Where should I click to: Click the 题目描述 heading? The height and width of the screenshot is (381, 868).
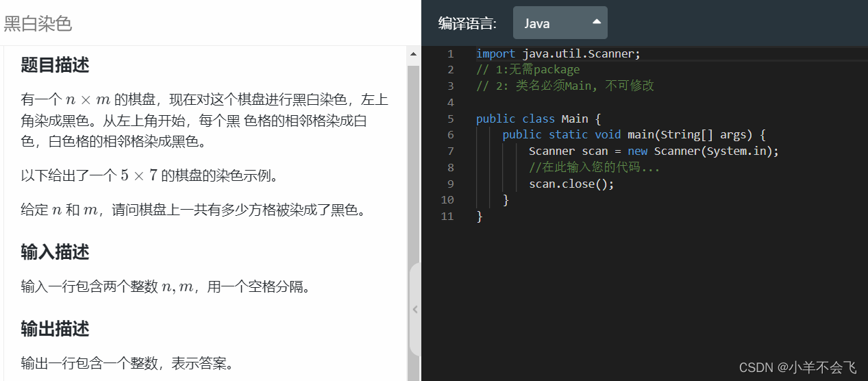pyautogui.click(x=55, y=66)
